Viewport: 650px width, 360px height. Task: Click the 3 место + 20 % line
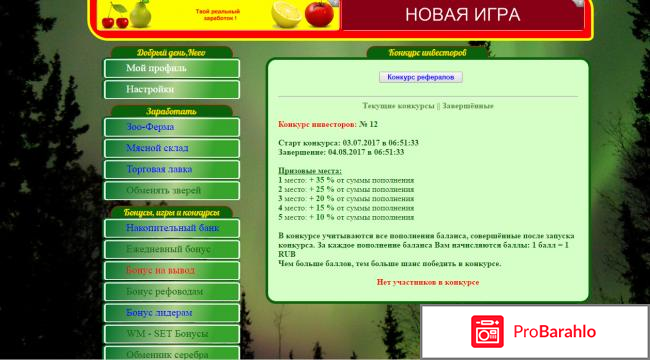(x=346, y=199)
